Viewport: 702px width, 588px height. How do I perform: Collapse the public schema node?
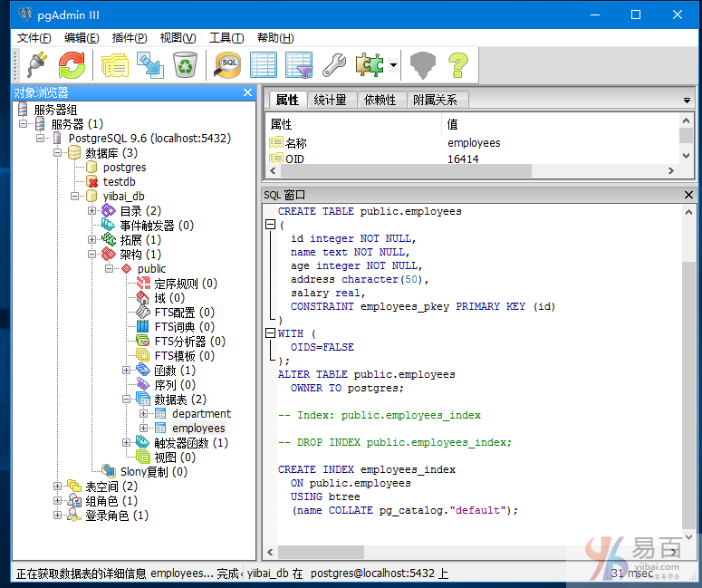110,269
